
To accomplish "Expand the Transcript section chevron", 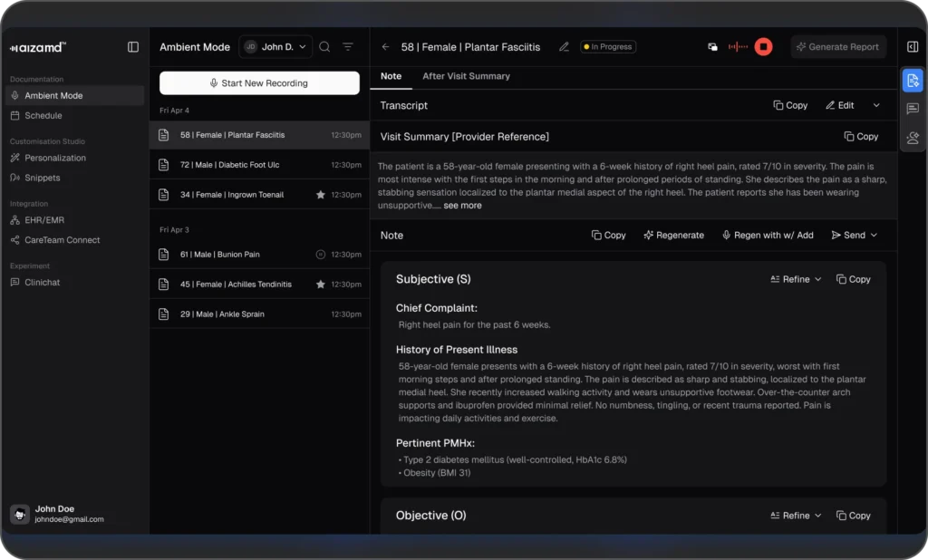I will (x=876, y=106).
